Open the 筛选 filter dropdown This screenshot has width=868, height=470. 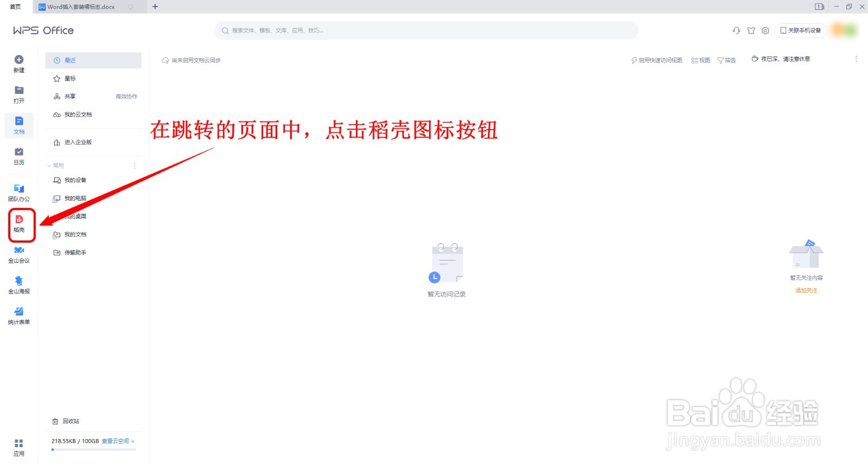[726, 60]
